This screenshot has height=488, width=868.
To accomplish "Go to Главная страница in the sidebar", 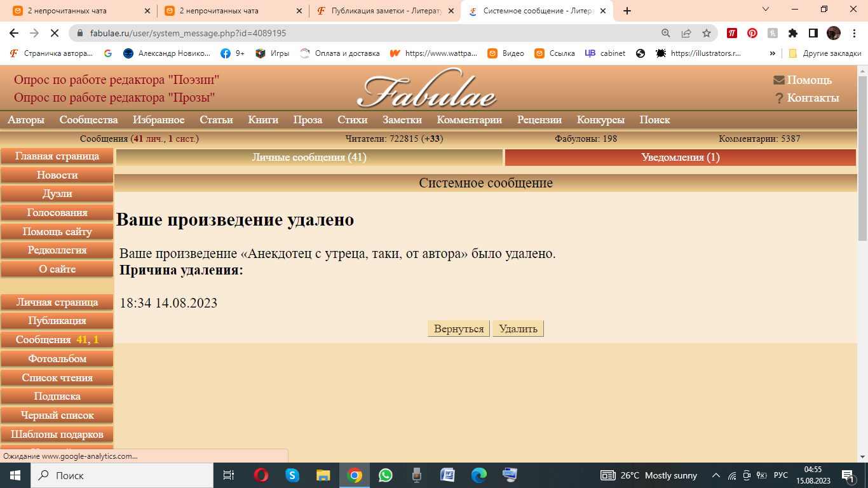I will click(57, 156).
